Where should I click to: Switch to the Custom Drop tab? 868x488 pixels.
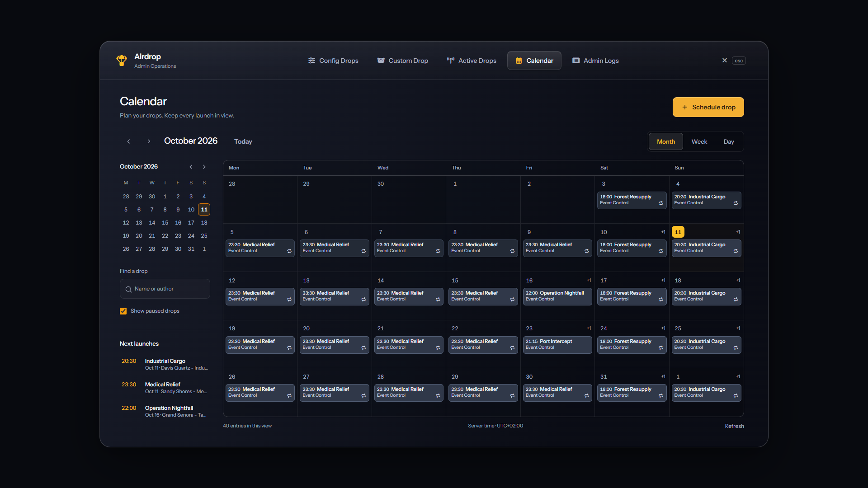point(403,61)
